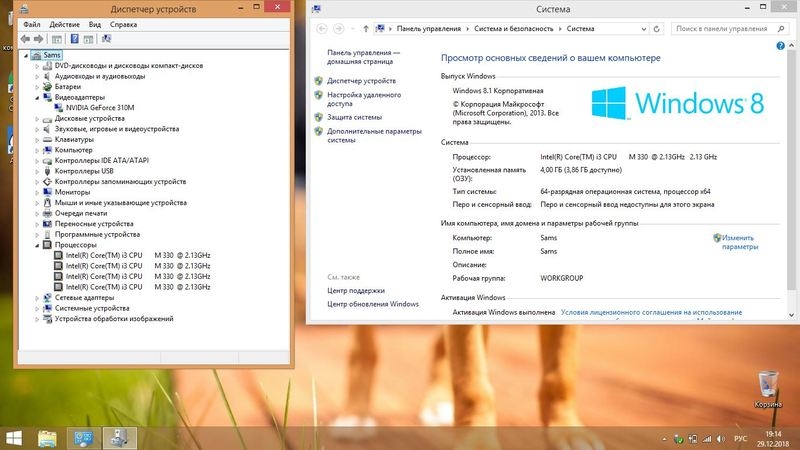Screen dimensions: 800x450
Task: Click the blue Help icon in Device Manager toolbar
Action: 74,39
